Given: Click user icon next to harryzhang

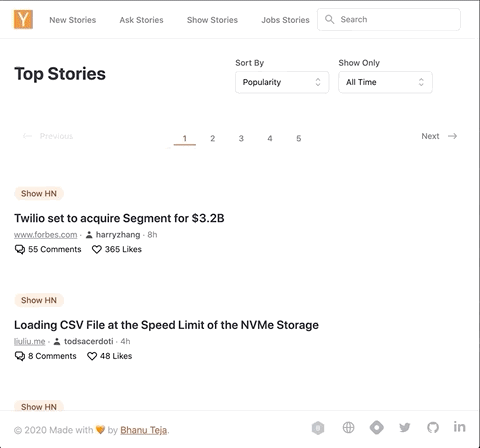Looking at the screenshot, I should click(x=89, y=235).
